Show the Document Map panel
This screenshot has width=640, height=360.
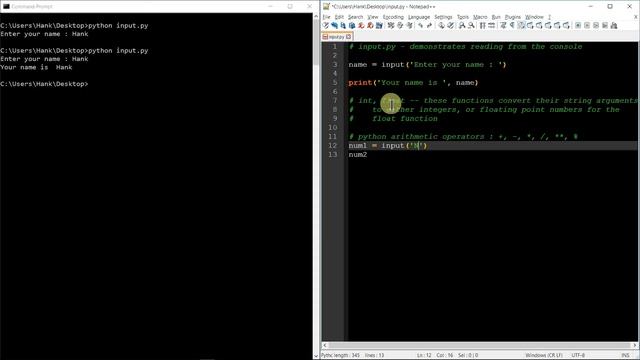(x=539, y=25)
